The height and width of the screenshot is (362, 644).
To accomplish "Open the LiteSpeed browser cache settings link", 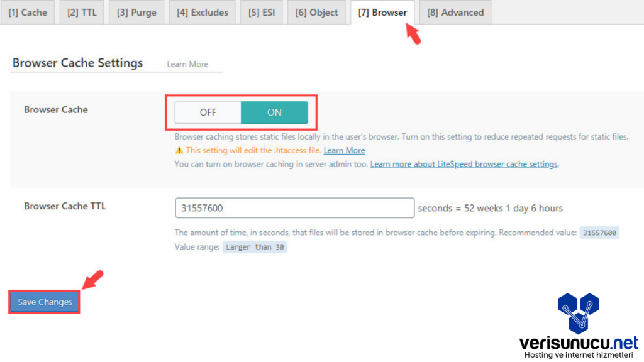I will (x=464, y=165).
